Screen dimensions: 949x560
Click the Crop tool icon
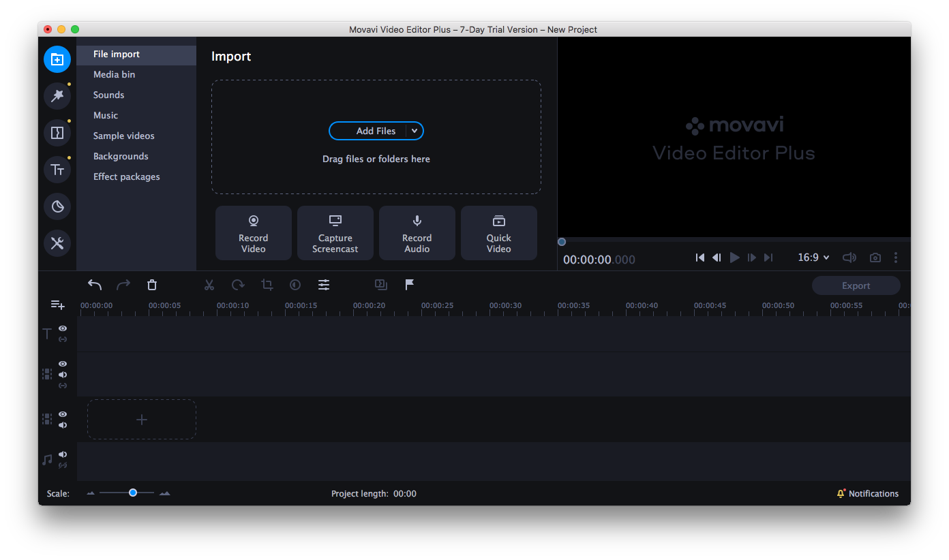[x=267, y=285]
